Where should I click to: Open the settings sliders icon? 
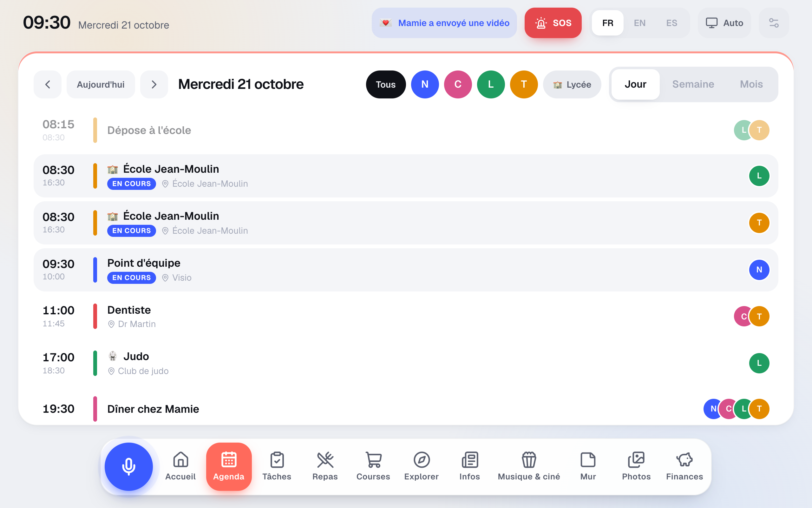[x=774, y=23]
